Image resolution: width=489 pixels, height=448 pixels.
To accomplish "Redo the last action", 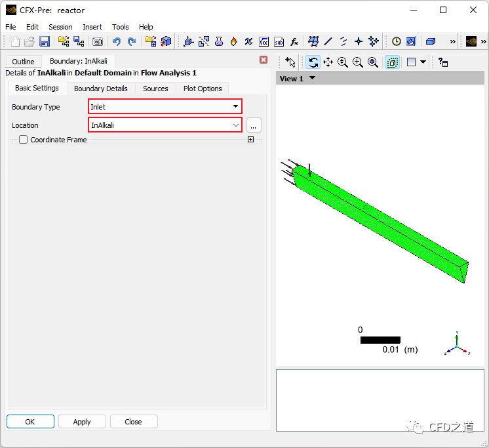I will click(132, 41).
